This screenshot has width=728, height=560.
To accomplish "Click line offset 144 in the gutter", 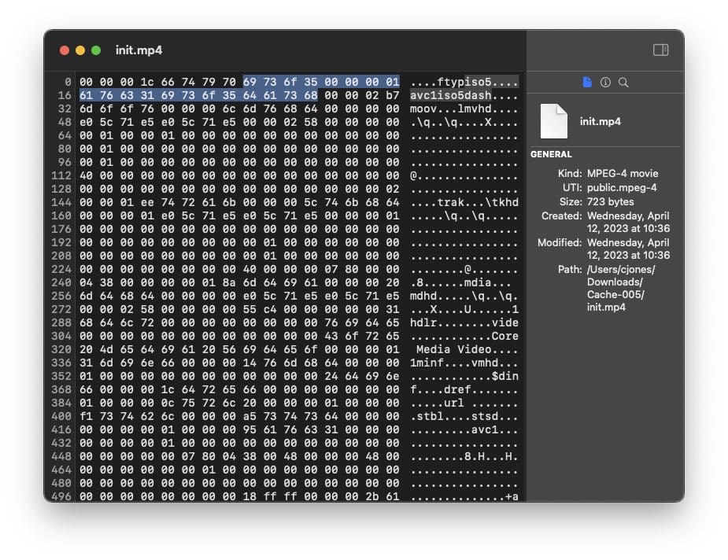I will tap(61, 202).
